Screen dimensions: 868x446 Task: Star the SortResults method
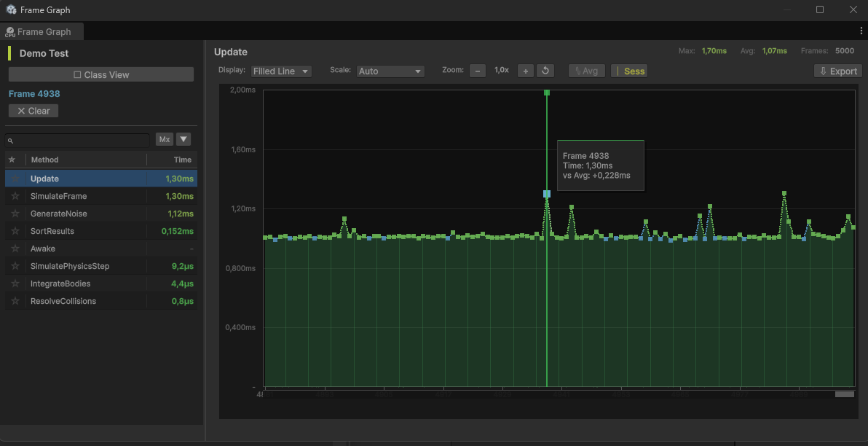(x=15, y=231)
